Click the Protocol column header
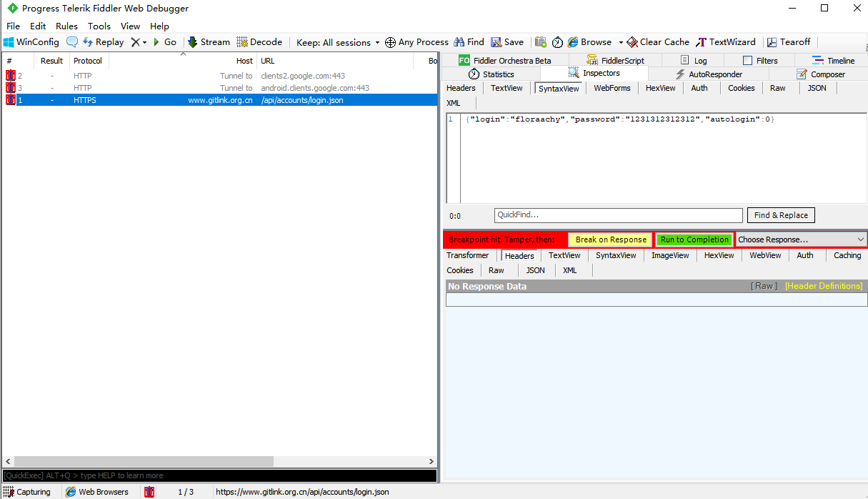 coord(88,61)
